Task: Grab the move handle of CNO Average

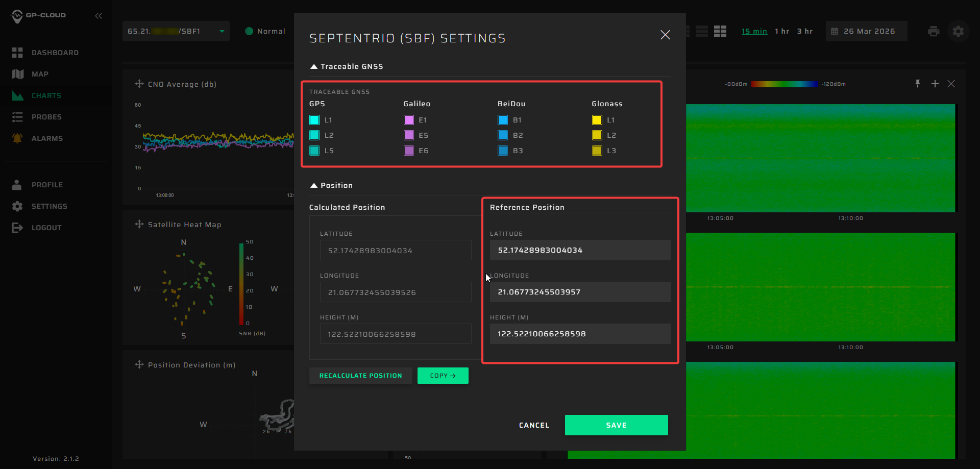Action: (x=139, y=84)
